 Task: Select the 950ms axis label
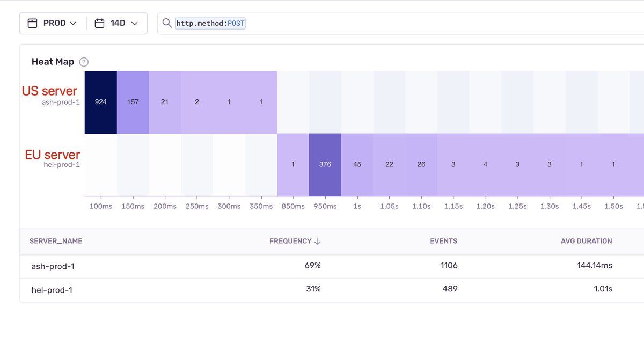pyautogui.click(x=325, y=206)
